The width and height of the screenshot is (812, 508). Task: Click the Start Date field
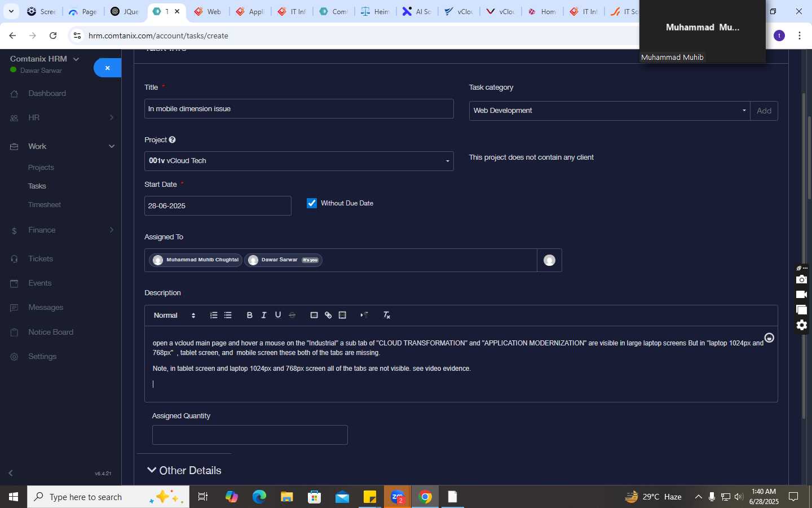[218, 206]
